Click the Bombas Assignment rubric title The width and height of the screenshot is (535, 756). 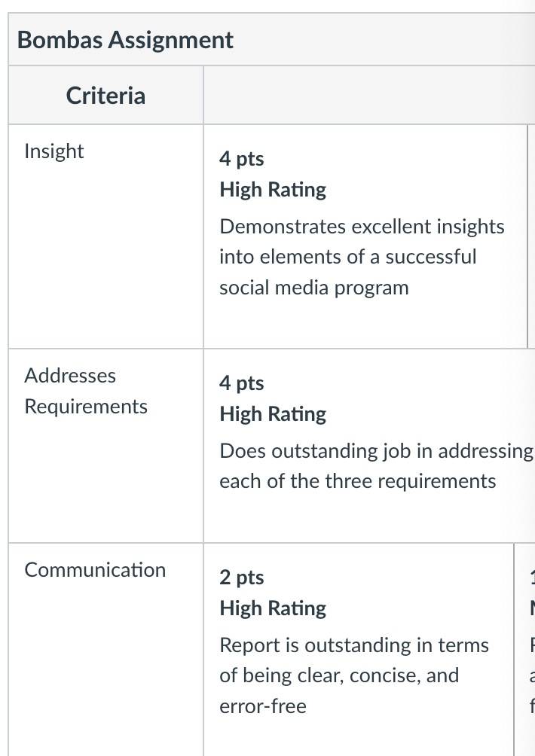[125, 40]
